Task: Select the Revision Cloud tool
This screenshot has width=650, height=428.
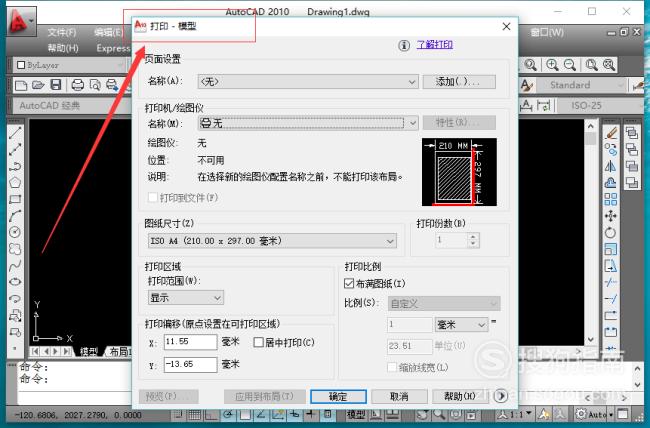Action: [15, 249]
